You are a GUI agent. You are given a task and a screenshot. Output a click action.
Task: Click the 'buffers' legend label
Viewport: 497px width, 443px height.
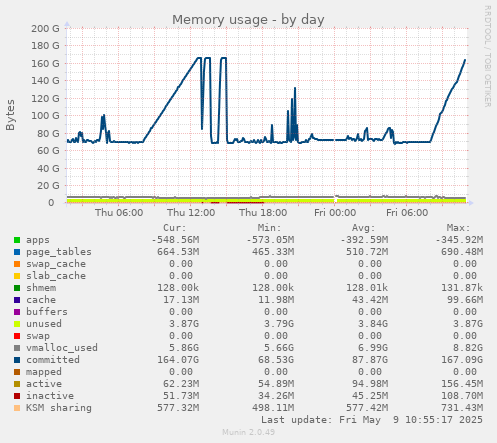click(x=47, y=312)
